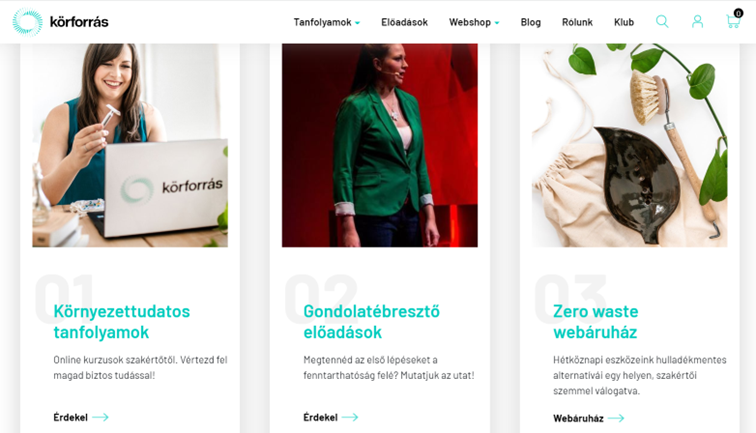Open the Előadások menu item
756x433 pixels.
(x=405, y=22)
